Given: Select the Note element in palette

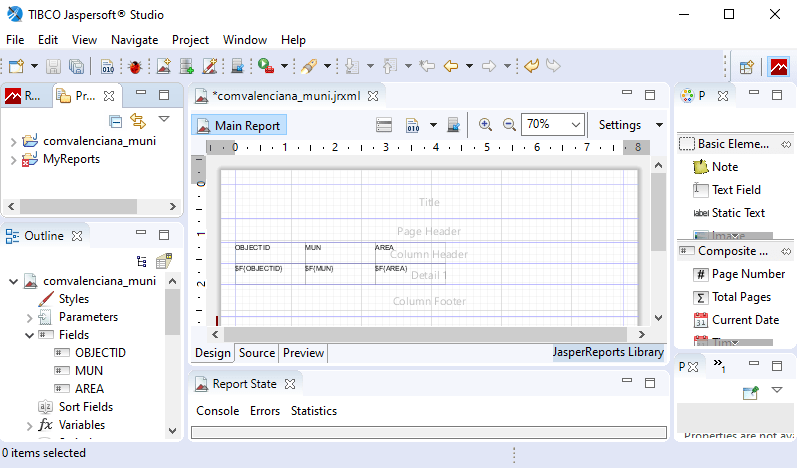Looking at the screenshot, I should (724, 167).
